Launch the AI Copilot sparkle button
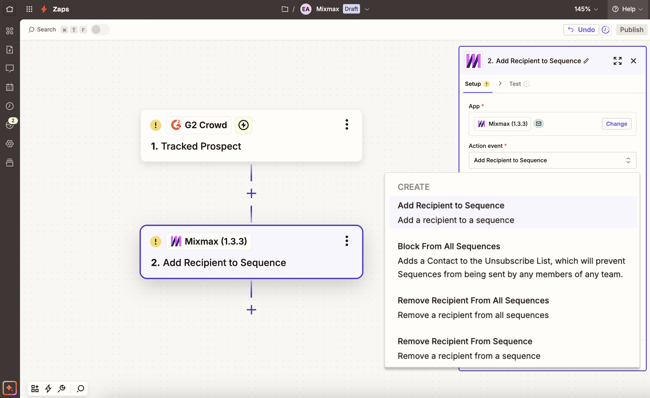The image size is (650, 398). [10, 388]
